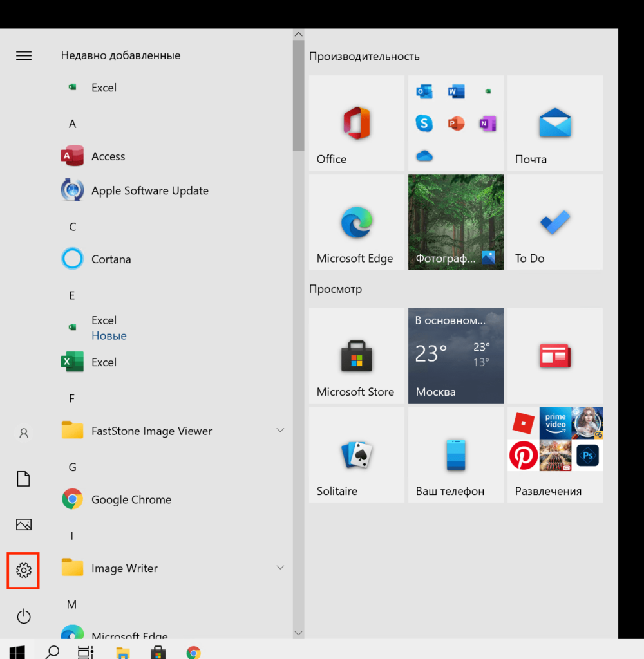The height and width of the screenshot is (659, 644).
Task: Open the Solitaire tile
Action: coord(357,455)
